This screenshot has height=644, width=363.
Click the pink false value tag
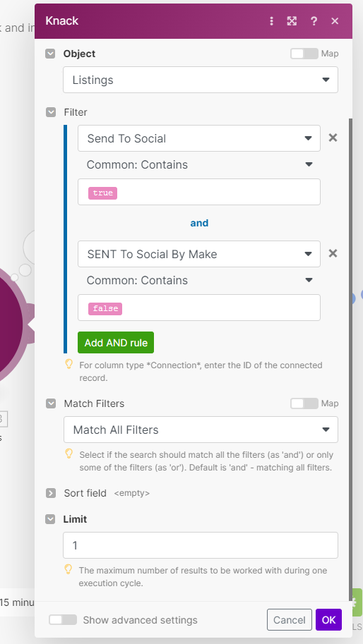105,308
